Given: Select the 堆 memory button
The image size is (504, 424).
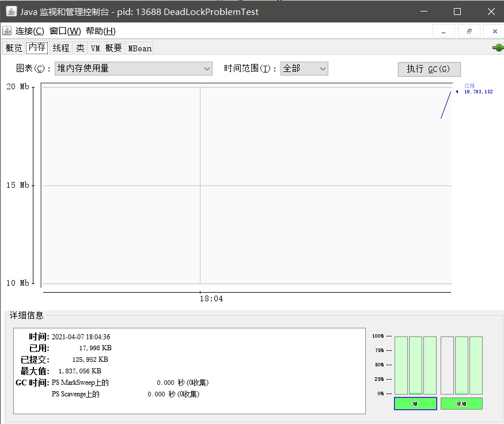Looking at the screenshot, I should click(415, 403).
